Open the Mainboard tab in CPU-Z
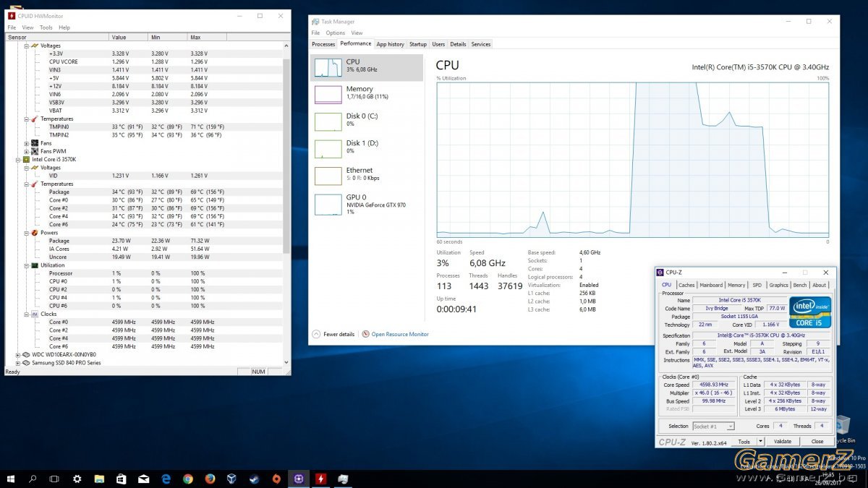Image resolution: width=868 pixels, height=488 pixels. click(711, 285)
